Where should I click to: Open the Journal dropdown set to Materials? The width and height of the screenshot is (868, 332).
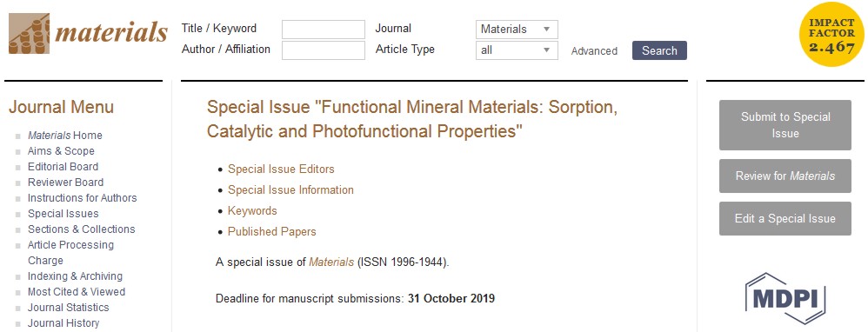[517, 30]
